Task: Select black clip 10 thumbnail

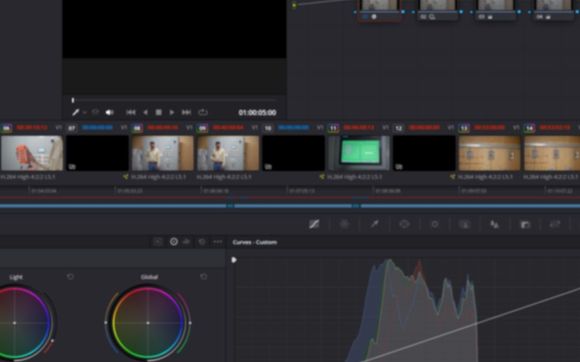Action: coord(294,153)
